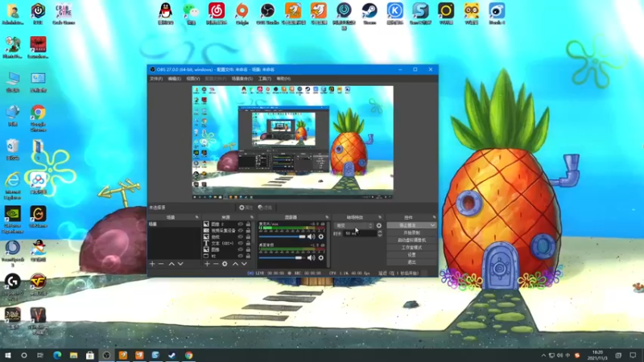Move the selected source up
Viewport: 644px width, 362px height.
235,264
